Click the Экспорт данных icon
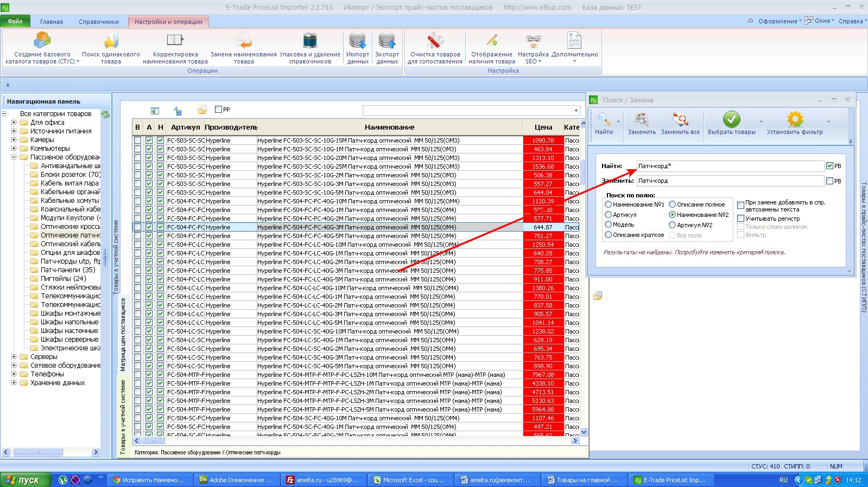The width and height of the screenshot is (868, 487). coord(387,40)
